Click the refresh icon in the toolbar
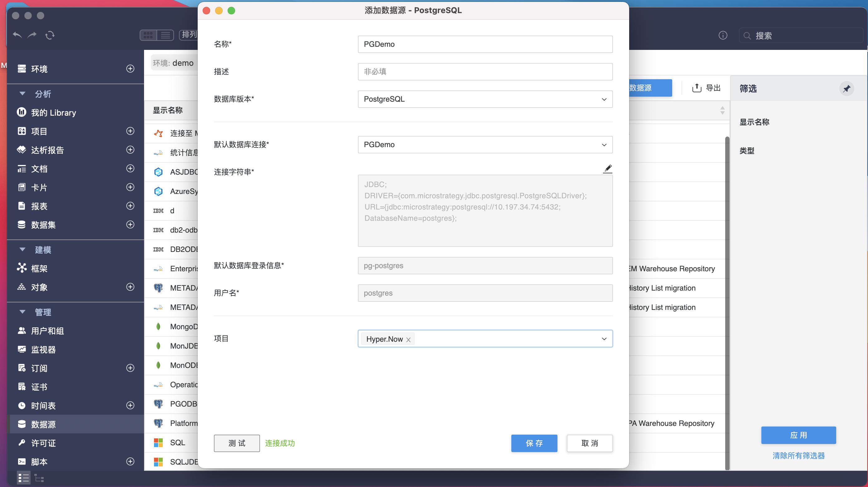Image resolution: width=868 pixels, height=487 pixels. tap(50, 35)
